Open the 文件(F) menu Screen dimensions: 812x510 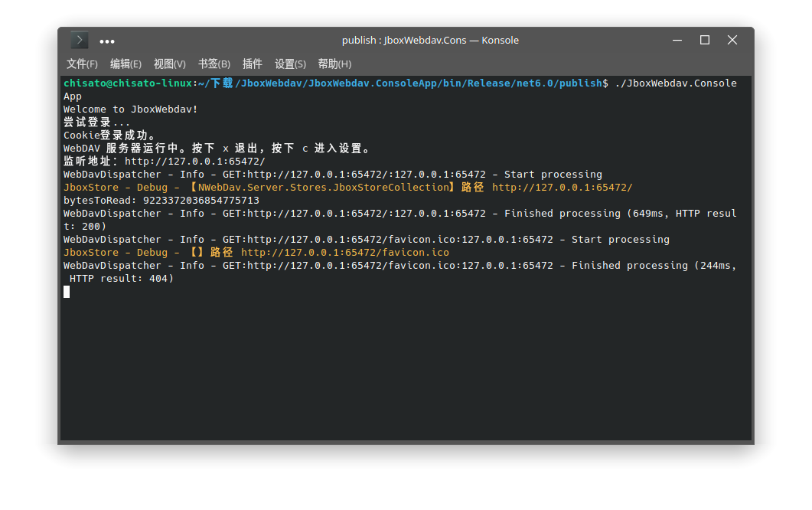[81, 64]
